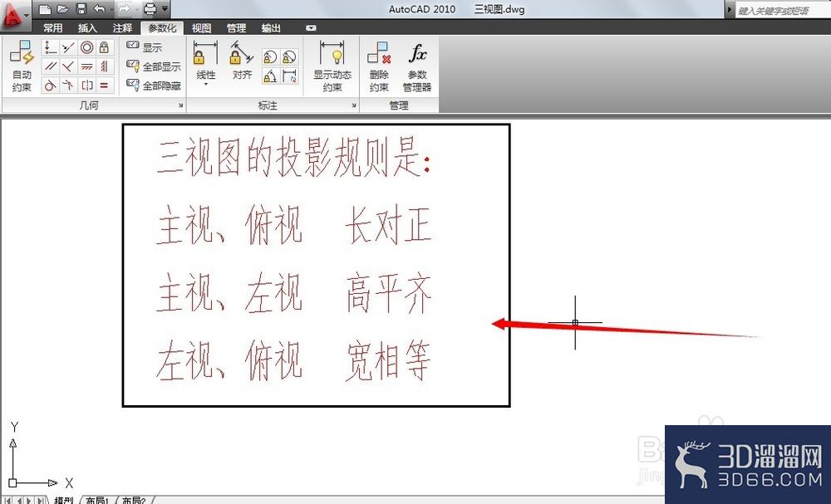Toggle Show Dynamic Constraints (显示动态约束)
Viewport: 831px width, 504px height.
332,66
